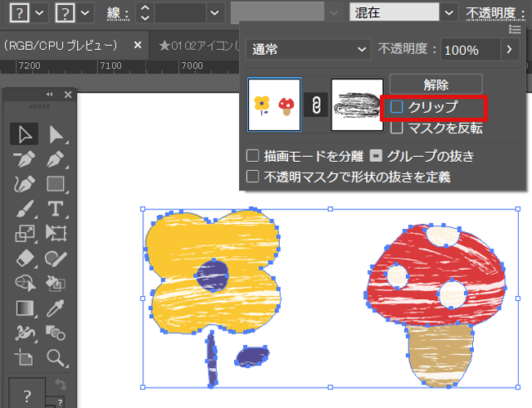This screenshot has height=408, width=532.
Task: Choose the Type tool
Action: coord(56,208)
